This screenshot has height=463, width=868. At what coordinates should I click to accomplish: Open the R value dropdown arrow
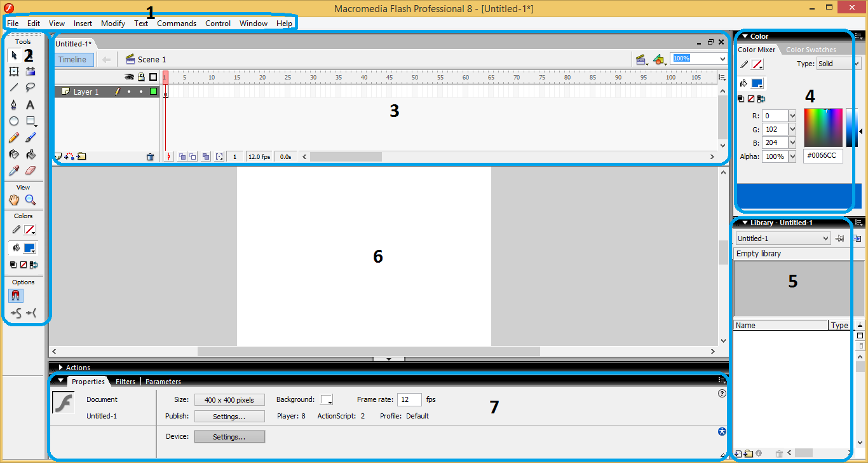click(792, 116)
